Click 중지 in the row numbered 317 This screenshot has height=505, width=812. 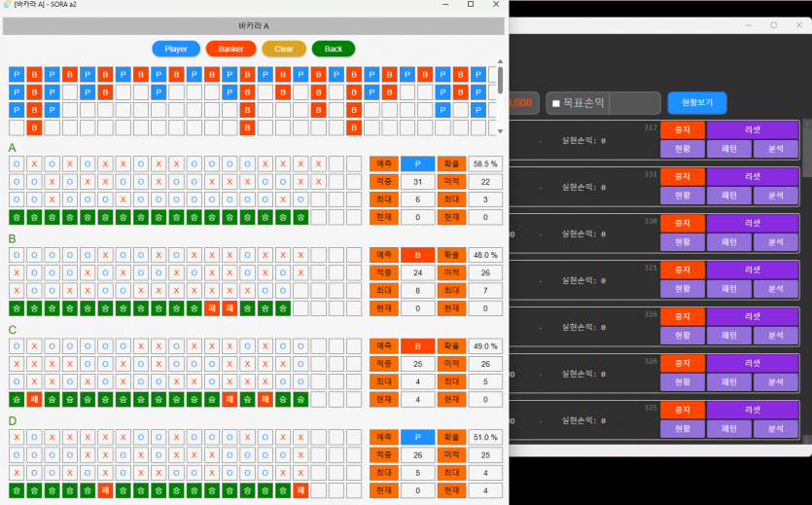click(682, 129)
